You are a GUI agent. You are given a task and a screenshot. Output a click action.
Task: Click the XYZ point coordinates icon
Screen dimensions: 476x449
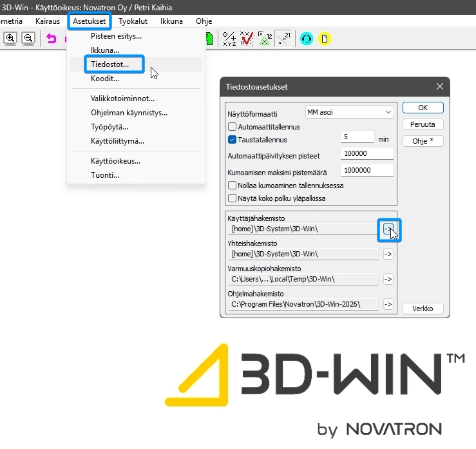[229, 39]
